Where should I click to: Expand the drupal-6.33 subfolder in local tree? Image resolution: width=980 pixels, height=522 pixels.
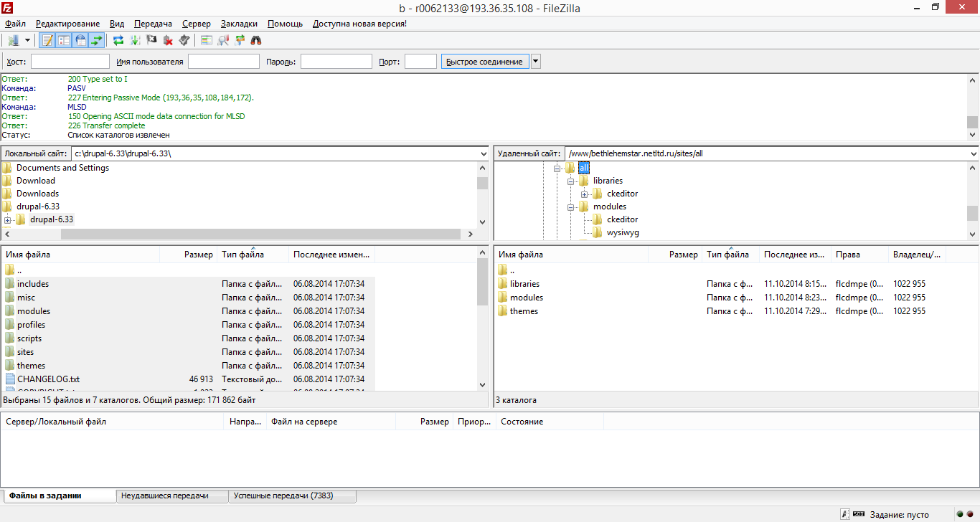coord(8,219)
